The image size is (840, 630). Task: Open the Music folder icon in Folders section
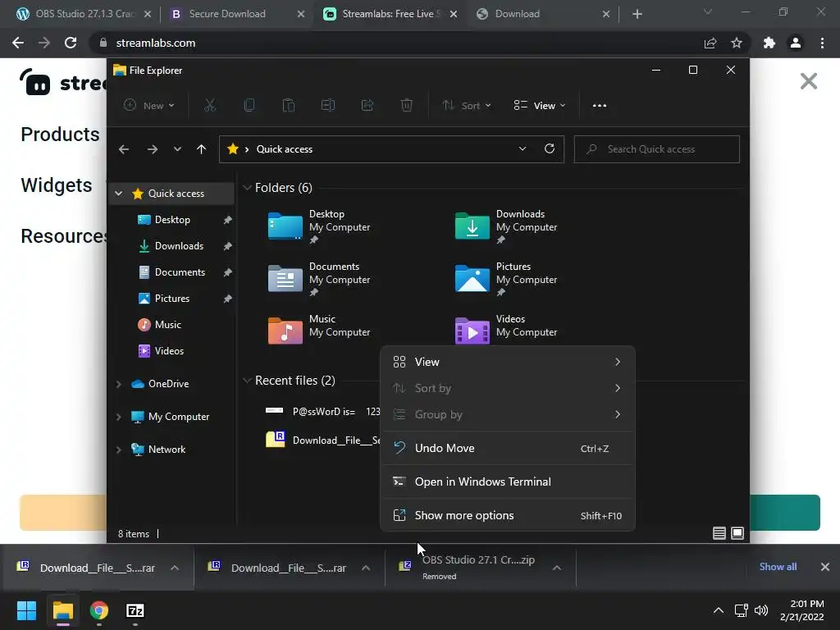285,331
